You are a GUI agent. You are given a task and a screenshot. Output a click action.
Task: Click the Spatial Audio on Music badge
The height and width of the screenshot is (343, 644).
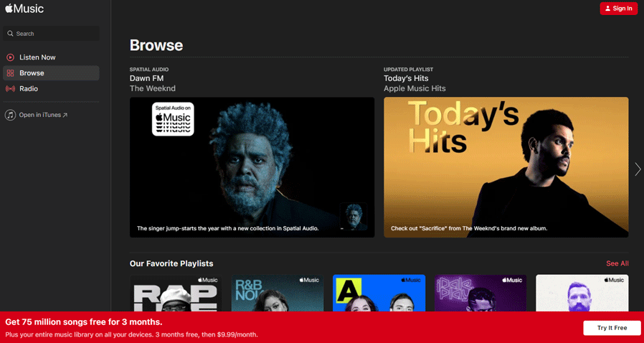point(173,119)
